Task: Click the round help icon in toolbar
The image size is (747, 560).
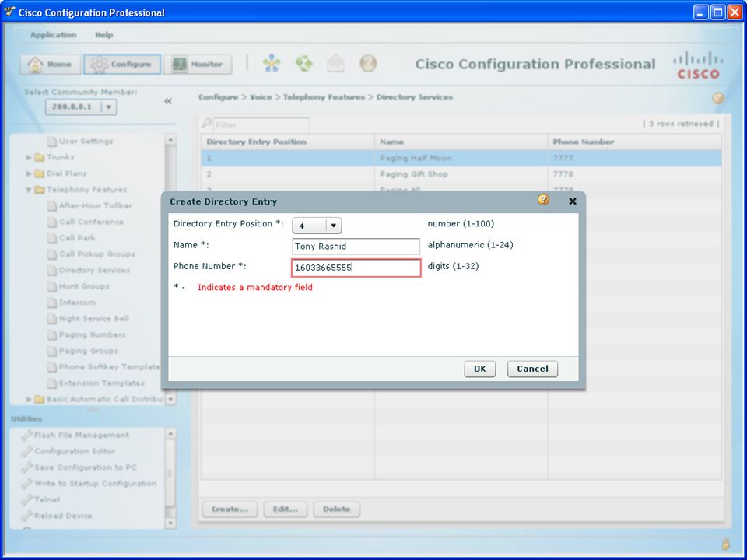Action: click(x=368, y=63)
